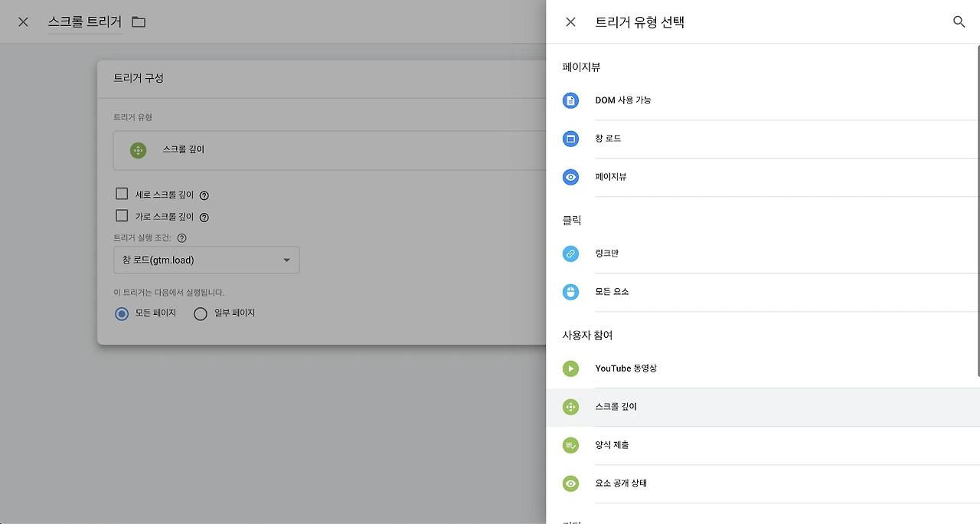Viewport: 980px width, 524px height.
Task: Click 스크롤 깊이 trigger type field
Action: pyautogui.click(x=329, y=150)
